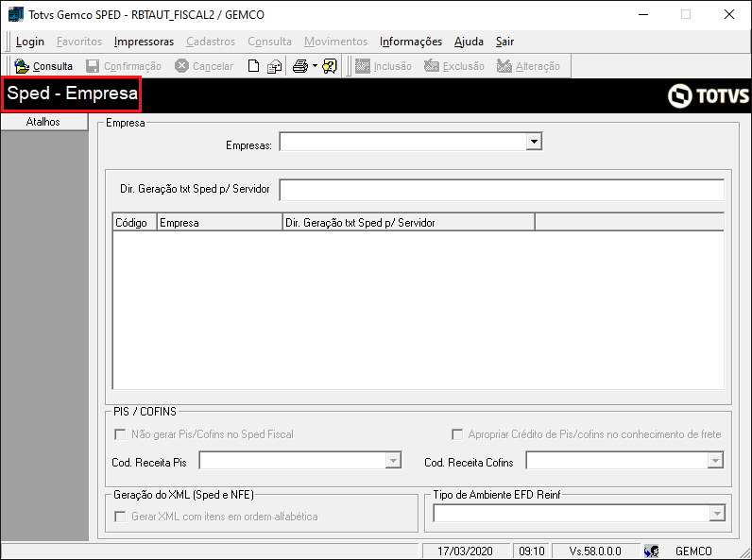Viewport: 752px width, 560px height.
Task: Close the Totvs Gemco SPED window
Action: [729, 14]
